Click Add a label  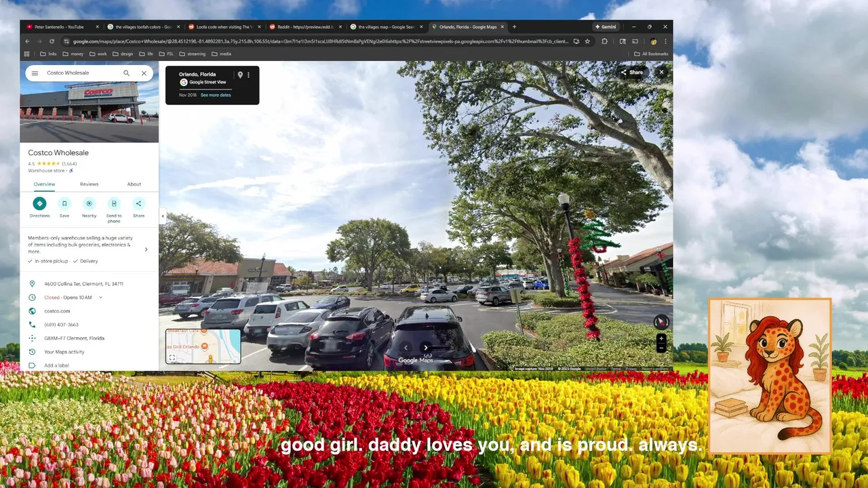pos(56,365)
